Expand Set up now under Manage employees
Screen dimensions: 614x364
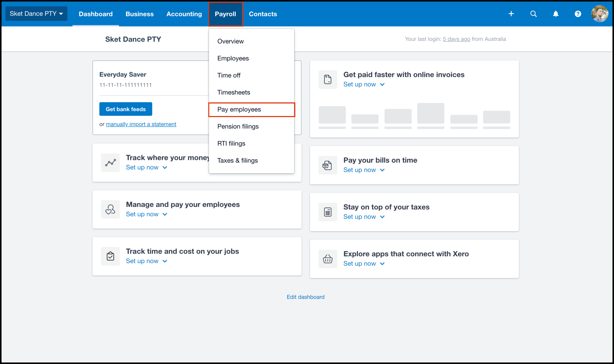point(146,214)
